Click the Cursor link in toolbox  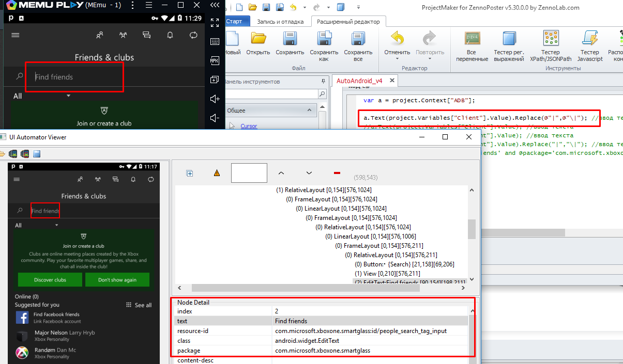click(x=249, y=126)
